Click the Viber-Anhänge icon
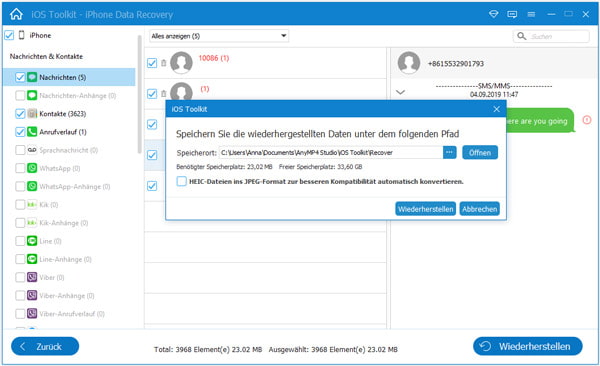Image resolution: width=600 pixels, height=366 pixels. point(32,296)
